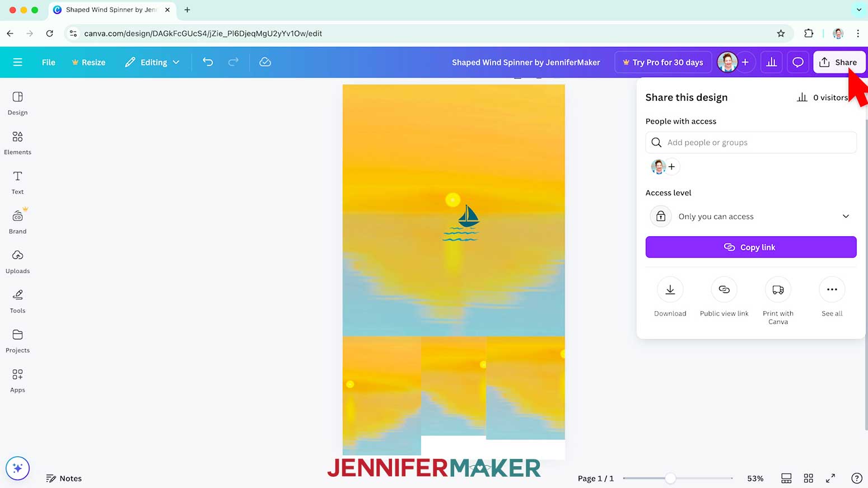Select the yellow sun circle on canvas
The width and height of the screenshot is (868, 488).
click(x=452, y=200)
